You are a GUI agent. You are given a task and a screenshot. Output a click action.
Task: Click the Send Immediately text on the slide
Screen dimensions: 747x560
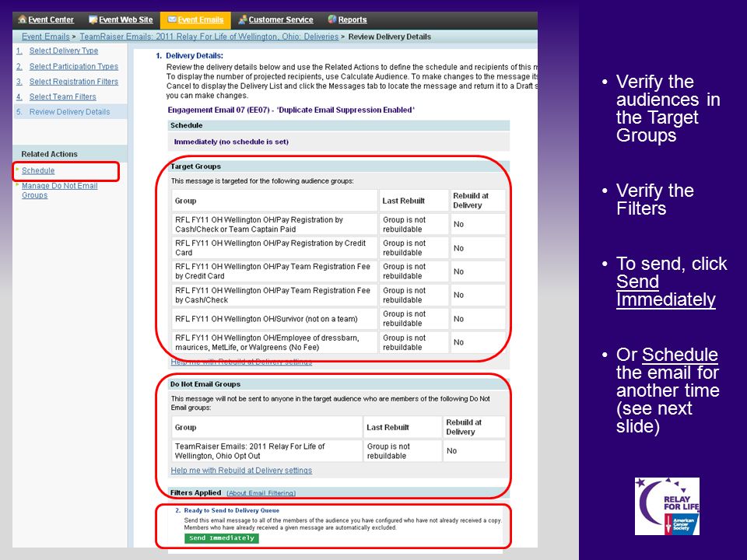(x=665, y=290)
